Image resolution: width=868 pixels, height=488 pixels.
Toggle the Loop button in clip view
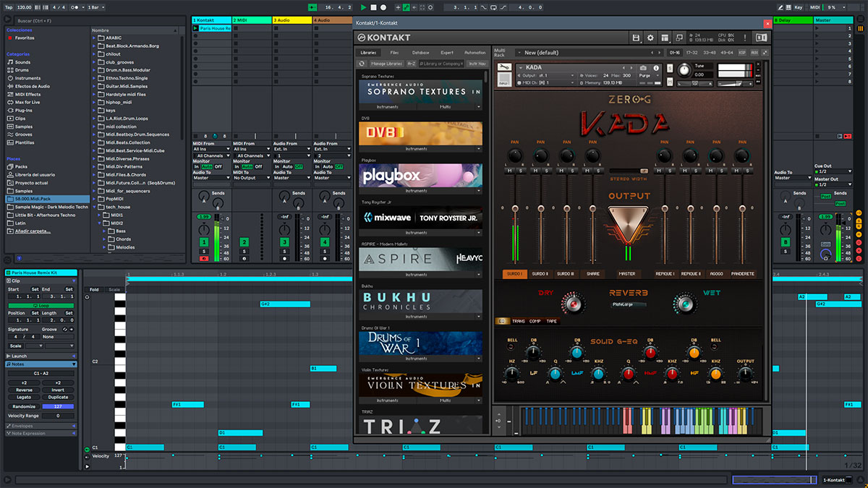tap(41, 305)
